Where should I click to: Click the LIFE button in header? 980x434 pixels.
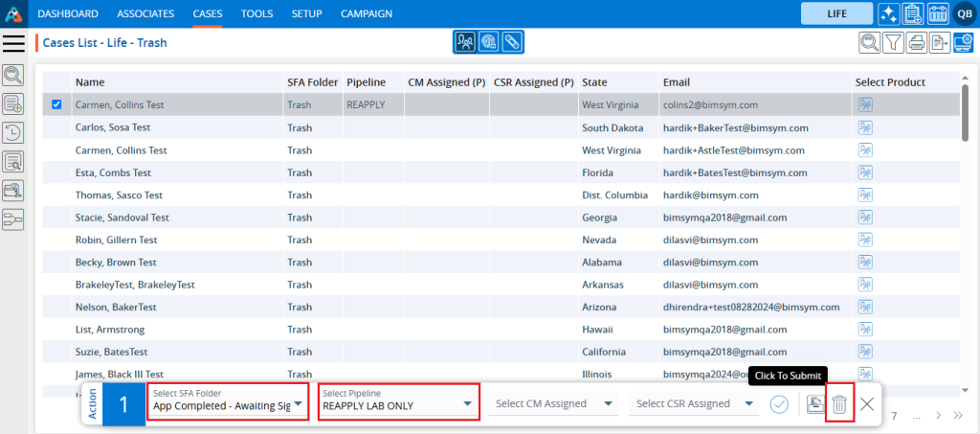pyautogui.click(x=836, y=14)
